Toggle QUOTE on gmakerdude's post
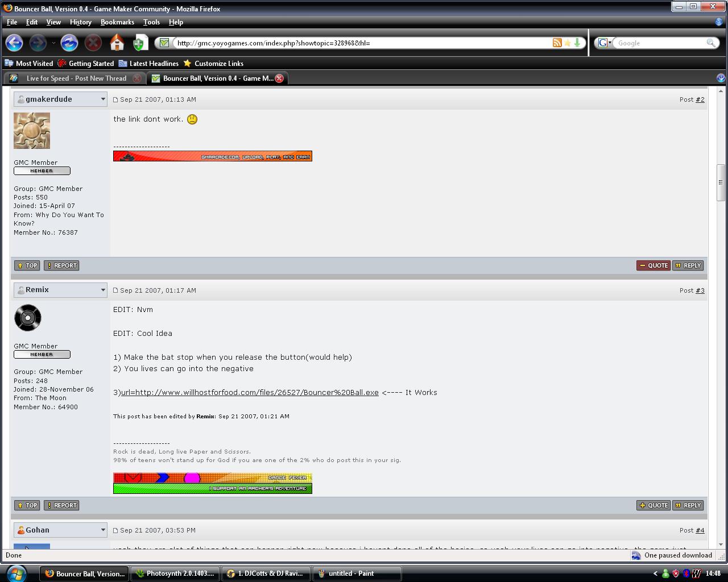The width and height of the screenshot is (728, 582). click(653, 265)
